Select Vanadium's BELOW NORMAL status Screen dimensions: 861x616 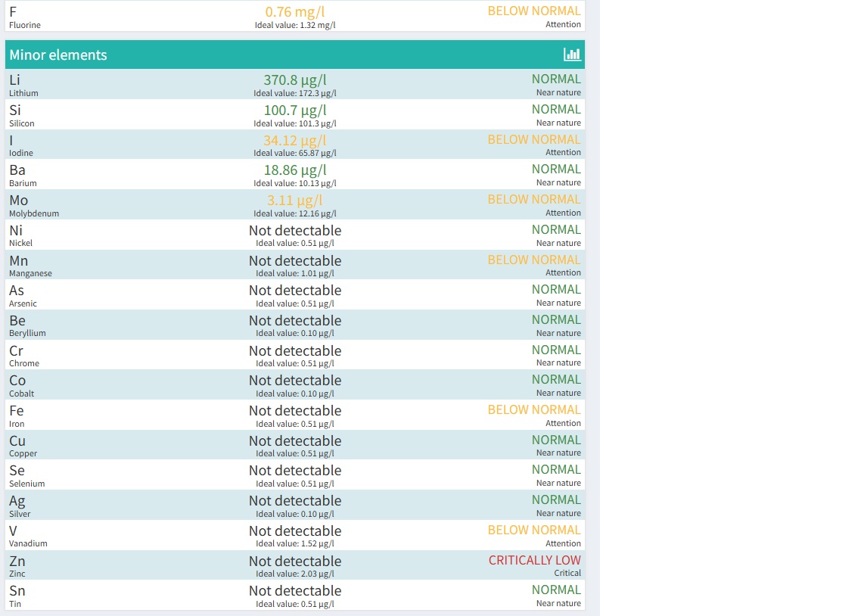click(533, 530)
